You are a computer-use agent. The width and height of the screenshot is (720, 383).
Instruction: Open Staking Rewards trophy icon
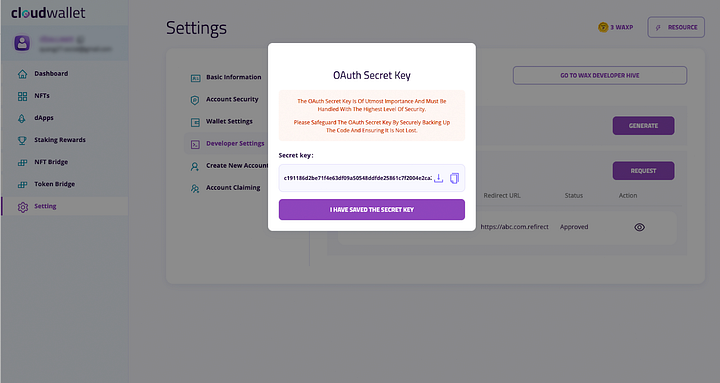point(22,140)
